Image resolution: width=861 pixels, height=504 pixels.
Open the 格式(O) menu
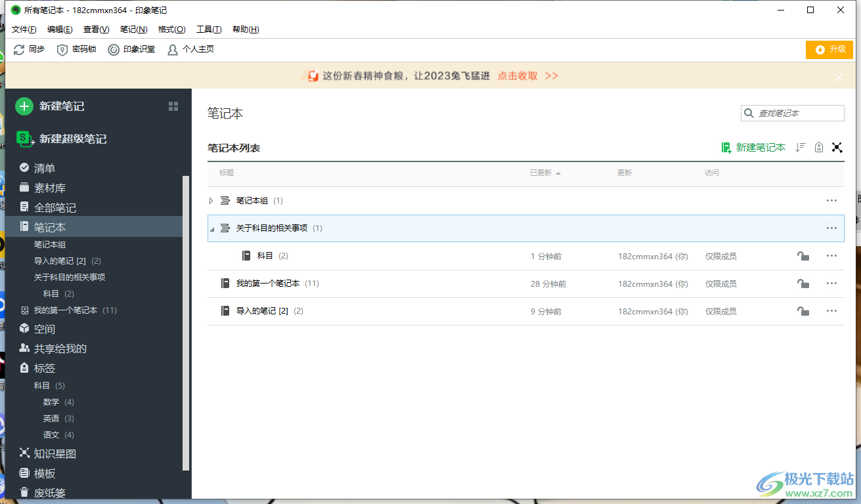tap(172, 30)
